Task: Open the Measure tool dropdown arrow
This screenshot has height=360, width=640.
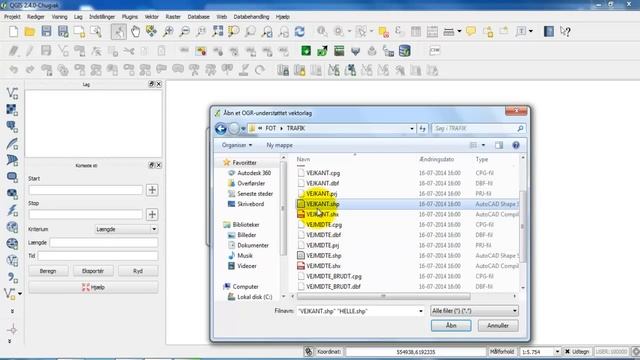Action: coord(459,31)
